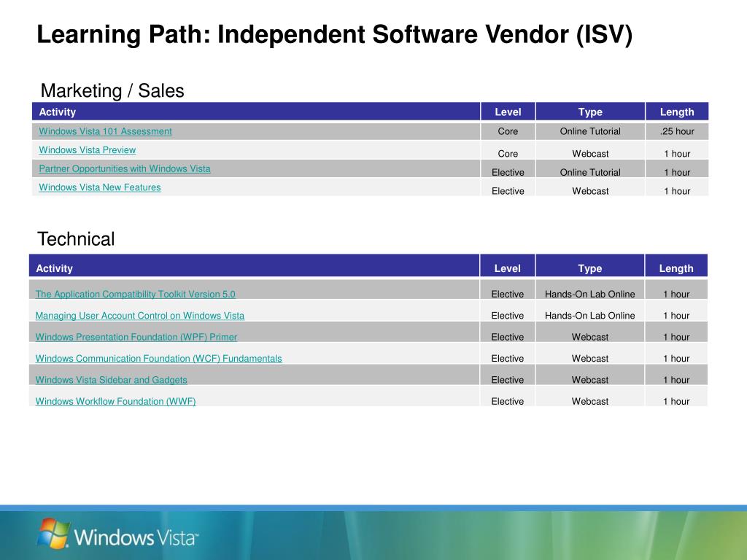The height and width of the screenshot is (560, 747).
Task: Select the .25 hour length cell
Action: pyautogui.click(x=677, y=131)
